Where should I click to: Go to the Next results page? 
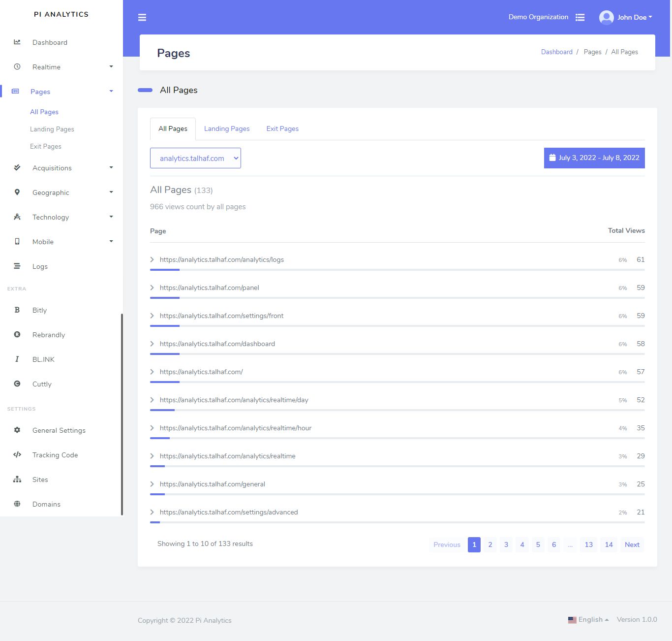coord(632,545)
